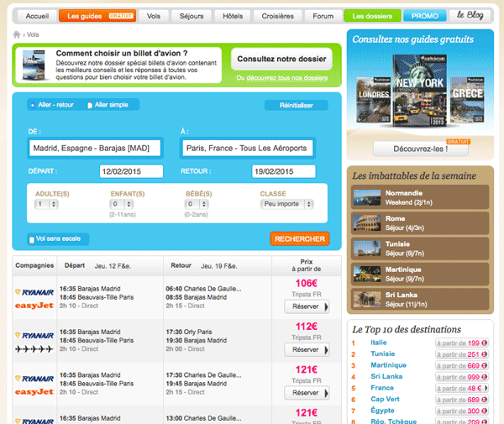
Task: Go to the Accueil tab
Action: click(x=37, y=16)
